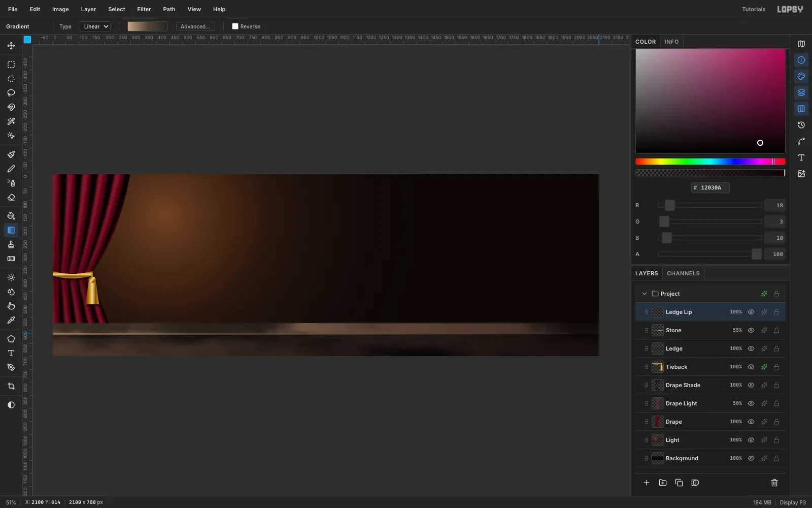Select the Clone Stamp tool
Screen dimensions: 812x508
pyautogui.click(x=11, y=244)
